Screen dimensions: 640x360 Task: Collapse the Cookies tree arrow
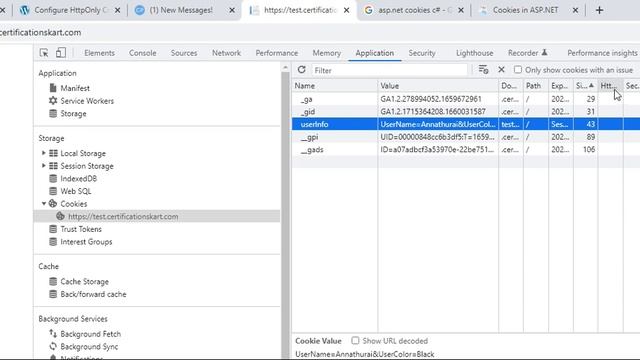coord(44,203)
